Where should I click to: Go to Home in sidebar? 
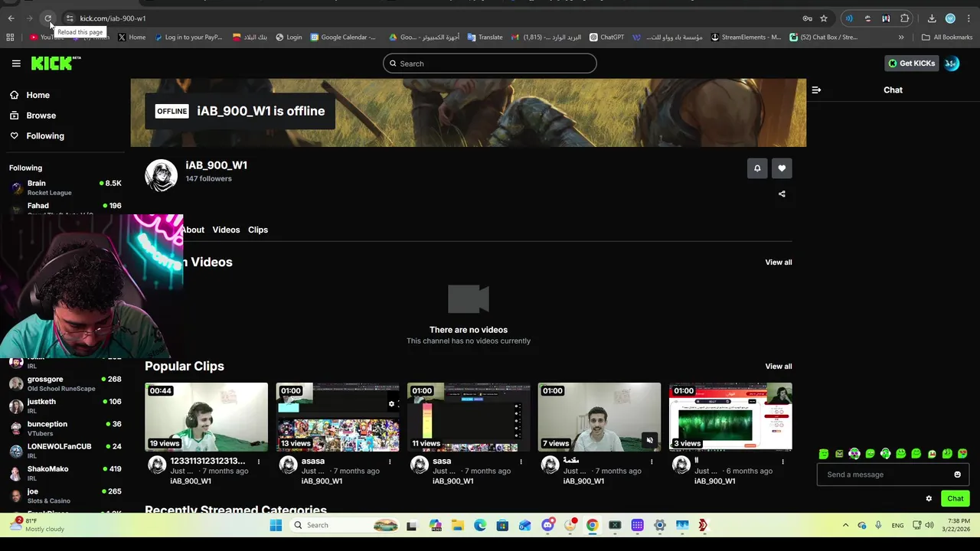click(29, 95)
